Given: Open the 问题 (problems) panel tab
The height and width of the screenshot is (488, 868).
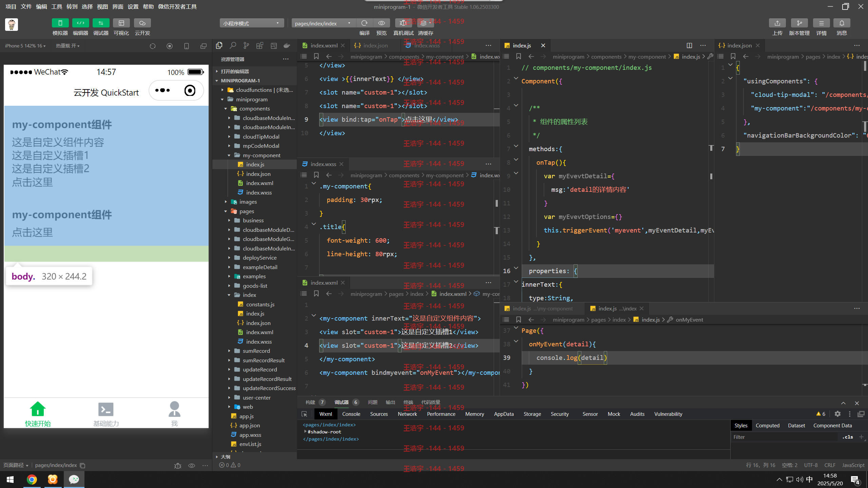Looking at the screenshot, I should (372, 402).
